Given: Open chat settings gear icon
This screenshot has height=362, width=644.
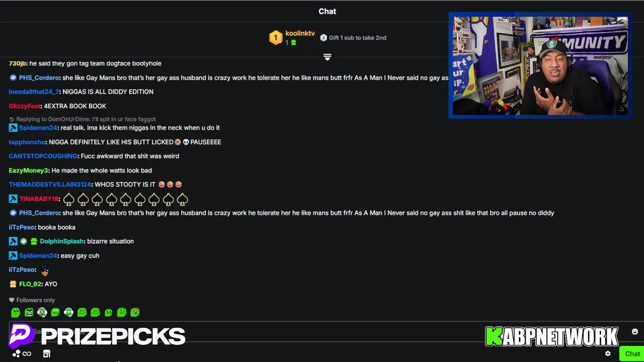Looking at the screenshot, I should [x=608, y=354].
